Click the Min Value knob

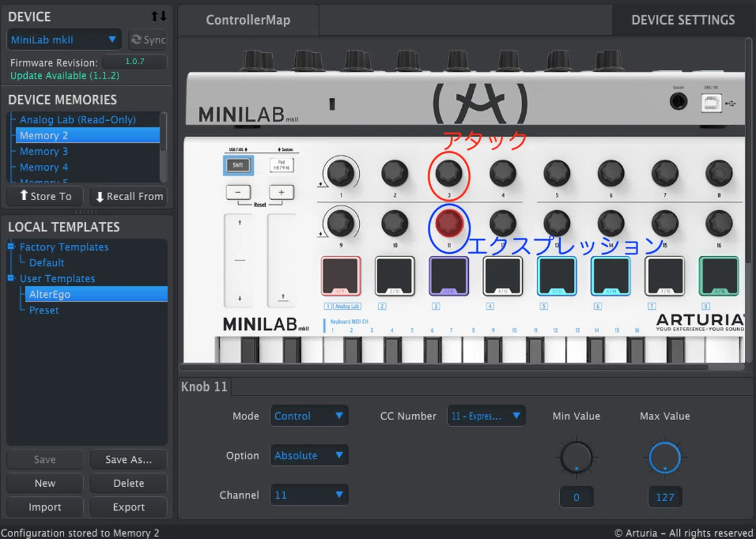[576, 457]
